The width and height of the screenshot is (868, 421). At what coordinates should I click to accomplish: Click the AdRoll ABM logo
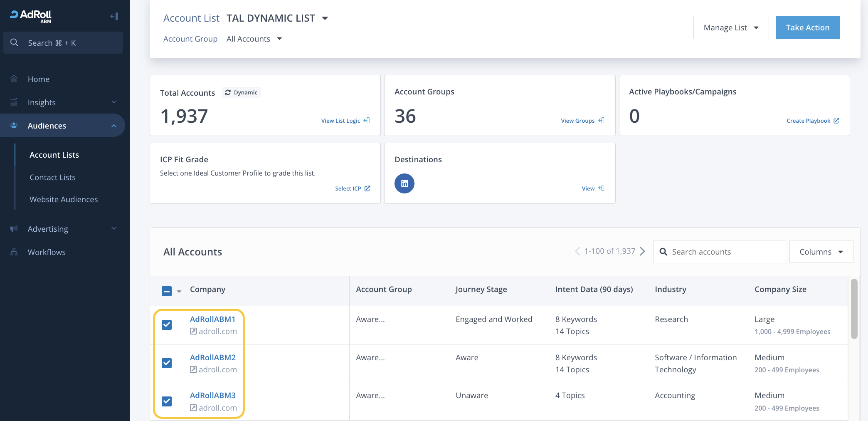coord(31,16)
